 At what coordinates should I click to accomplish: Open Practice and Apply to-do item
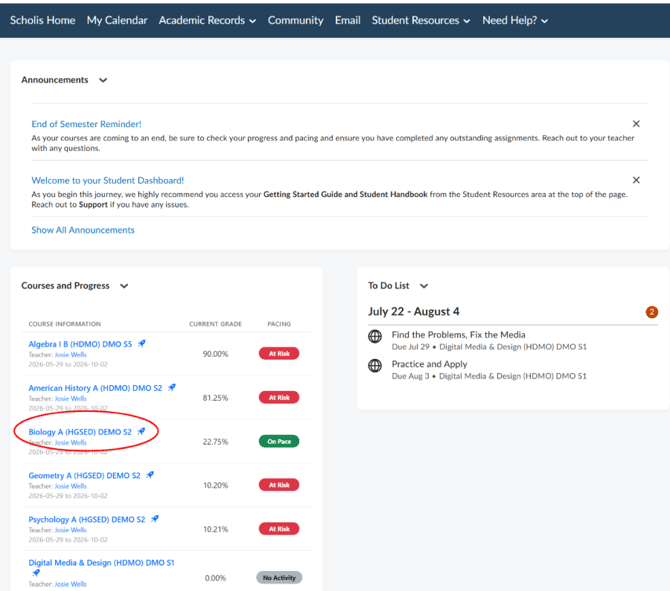point(429,364)
